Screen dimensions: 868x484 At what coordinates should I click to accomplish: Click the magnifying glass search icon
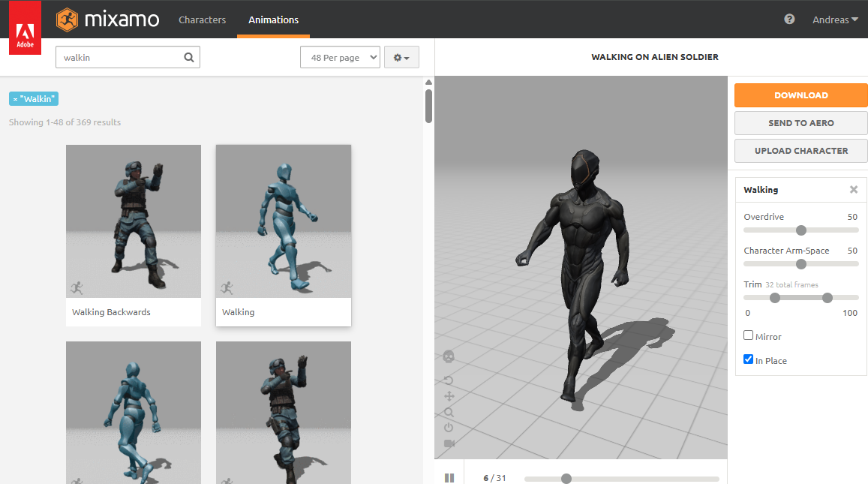click(x=189, y=57)
